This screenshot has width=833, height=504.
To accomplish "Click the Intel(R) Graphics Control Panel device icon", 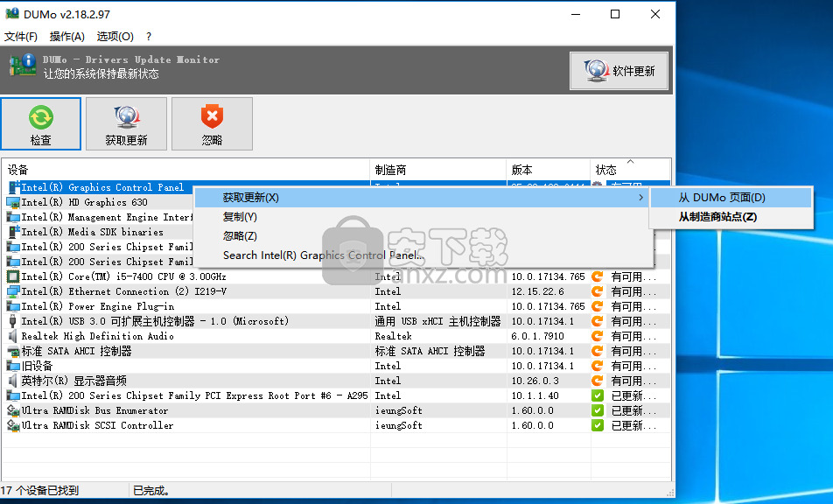I will click(13, 187).
